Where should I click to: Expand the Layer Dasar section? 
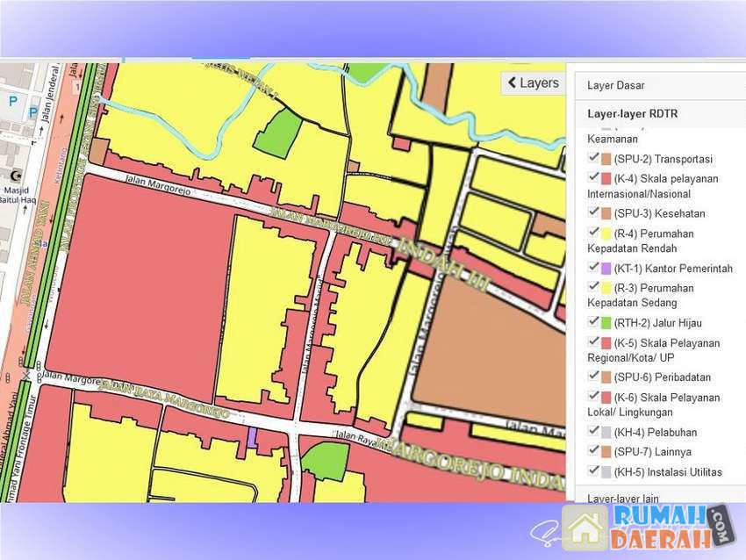[x=616, y=86]
